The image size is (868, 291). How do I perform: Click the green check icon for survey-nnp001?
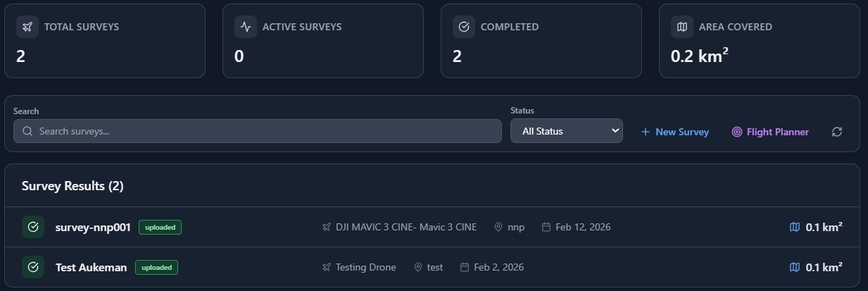(x=33, y=227)
